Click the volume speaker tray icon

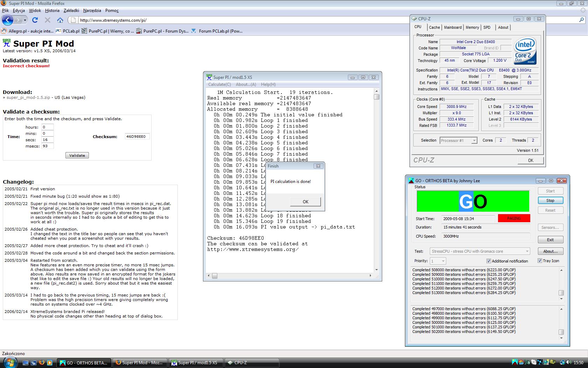pyautogui.click(x=568, y=362)
